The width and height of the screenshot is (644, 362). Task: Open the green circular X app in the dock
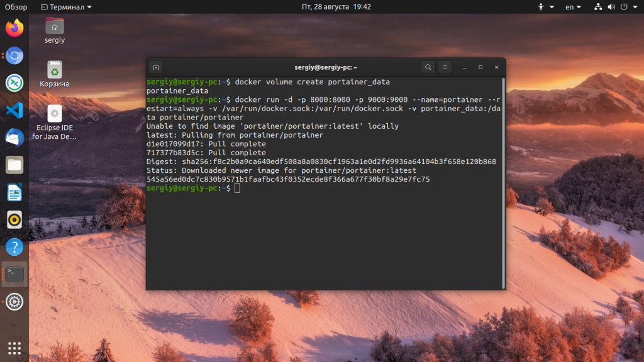[x=14, y=83]
